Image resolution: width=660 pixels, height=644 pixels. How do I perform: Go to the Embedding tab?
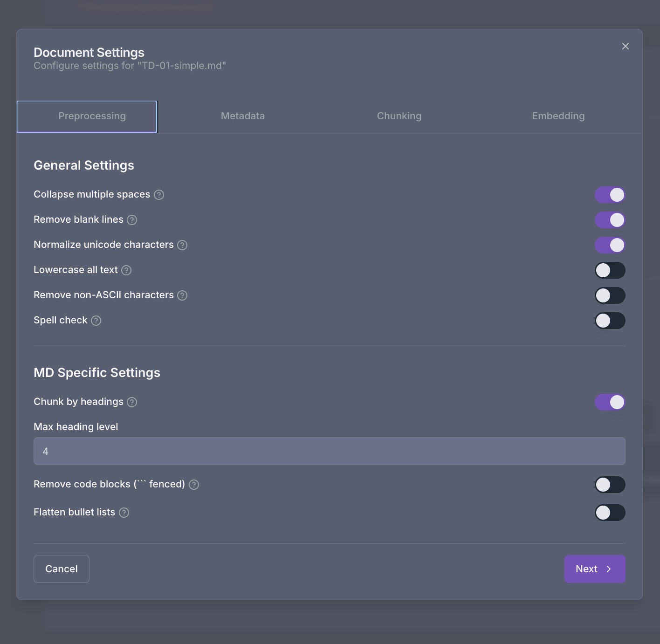pos(558,116)
